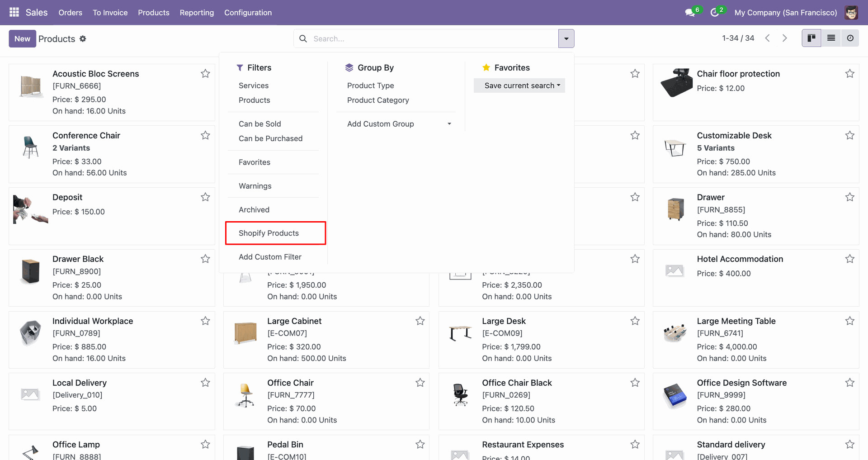Favorite the Chair floor protection product
Image resolution: width=868 pixels, height=460 pixels.
coord(850,73)
